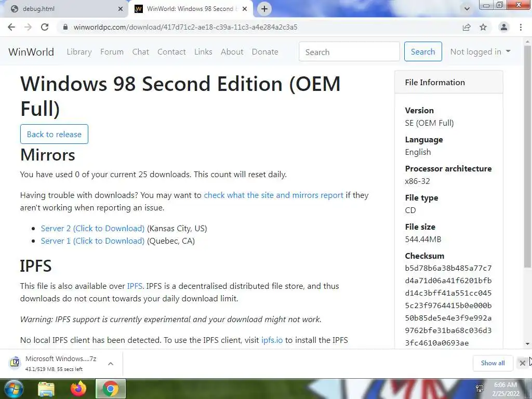This screenshot has width=532, height=399.
Task: Bookmark this page with the star icon
Action: tap(483, 27)
